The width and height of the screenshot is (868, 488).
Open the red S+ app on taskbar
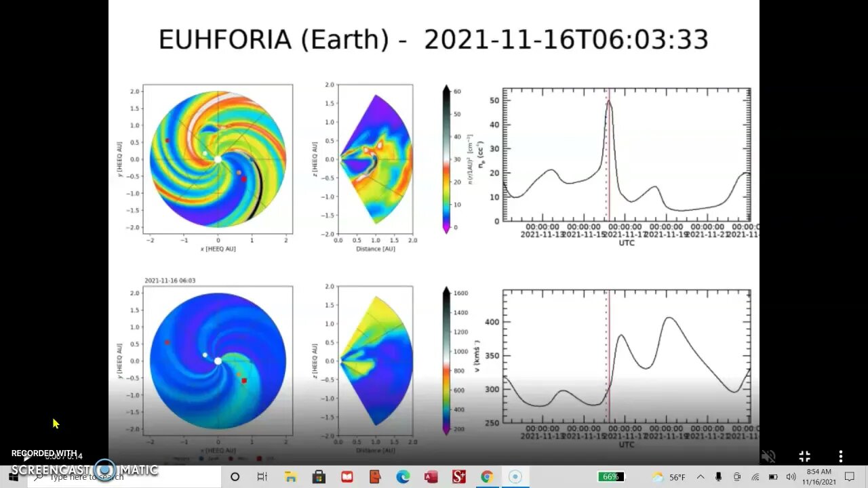pyautogui.click(x=458, y=477)
